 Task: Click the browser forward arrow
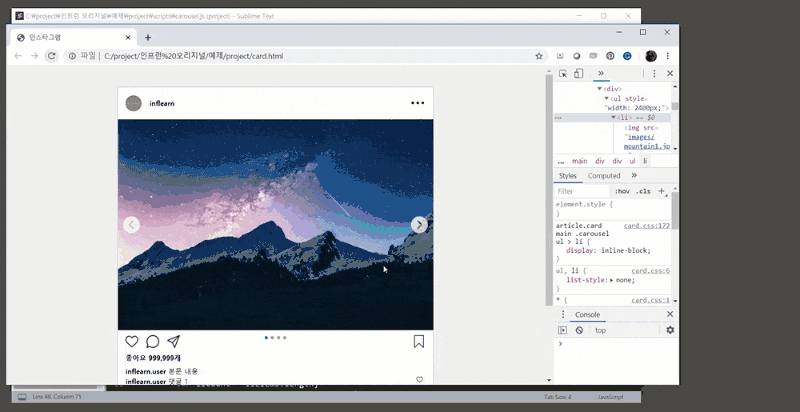(x=35, y=56)
